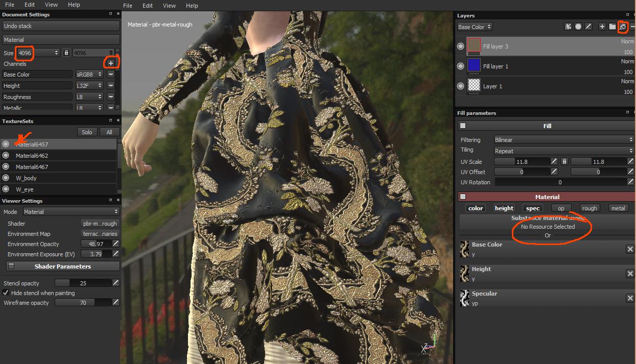Click the add mask circle icon in Layers
Screen dimensions: 636x364
[x=578, y=27]
